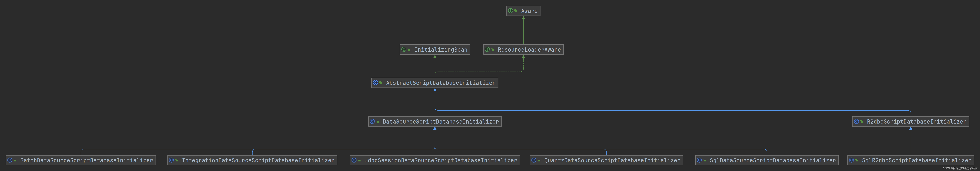Click the interface icon on the Aware node
Viewport: 980px width, 171px height.
click(x=510, y=11)
